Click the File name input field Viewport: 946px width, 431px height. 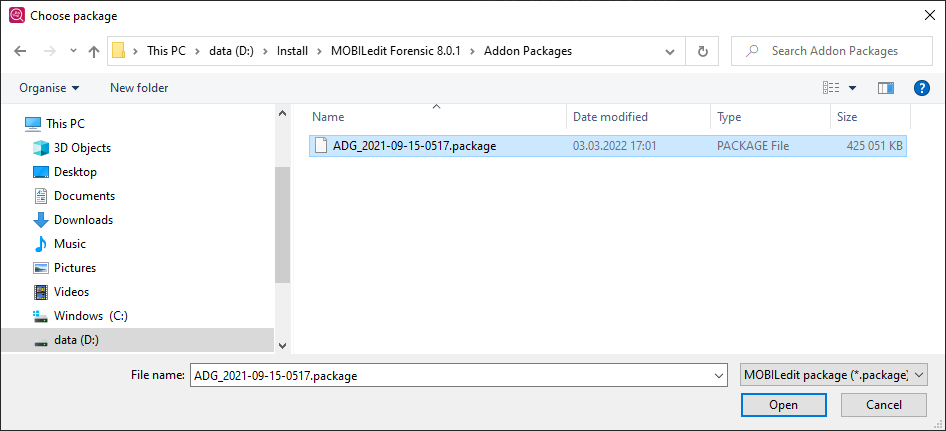(x=456, y=376)
